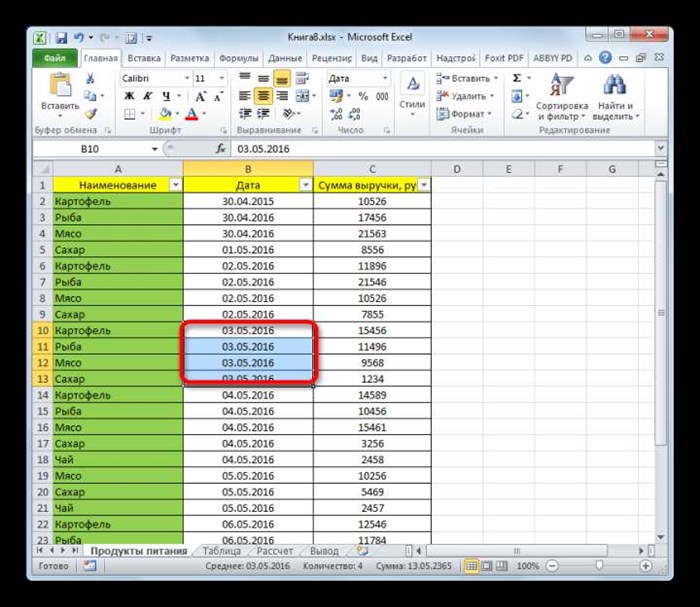
Task: Decrease font size with the small A
Action: [x=218, y=96]
